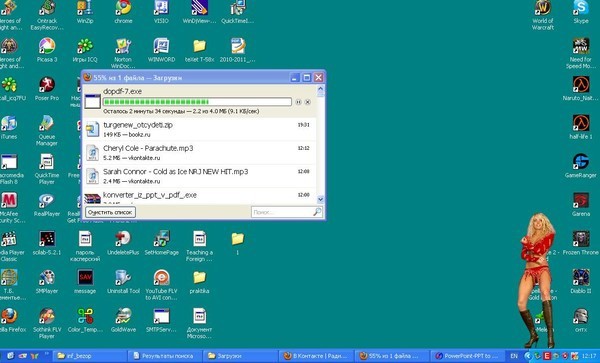Click the downloads list scroll-down arrow
Image resolution: width=600 pixels, height=363 pixels.
[x=320, y=199]
